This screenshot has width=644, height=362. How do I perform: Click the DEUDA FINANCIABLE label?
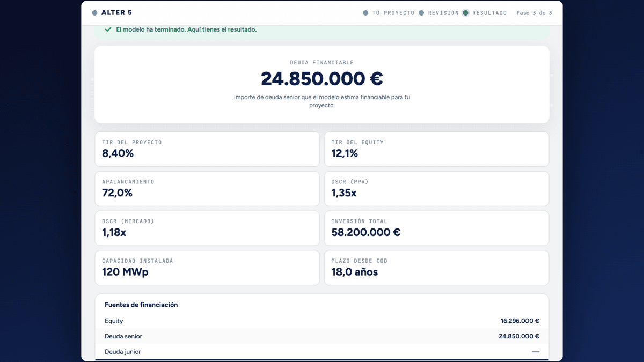click(x=322, y=63)
